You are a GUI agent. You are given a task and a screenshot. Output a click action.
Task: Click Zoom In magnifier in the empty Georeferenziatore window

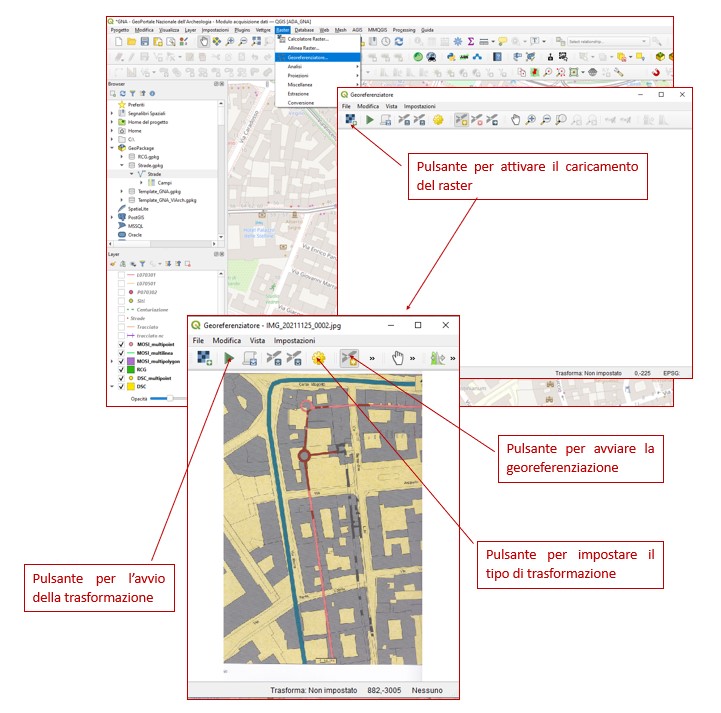coord(531,120)
